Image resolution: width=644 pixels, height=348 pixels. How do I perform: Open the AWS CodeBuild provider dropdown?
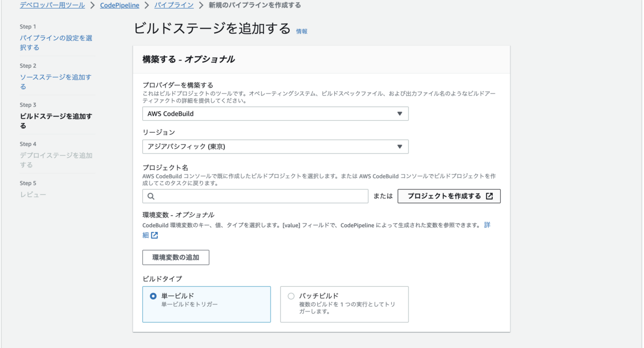(275, 114)
